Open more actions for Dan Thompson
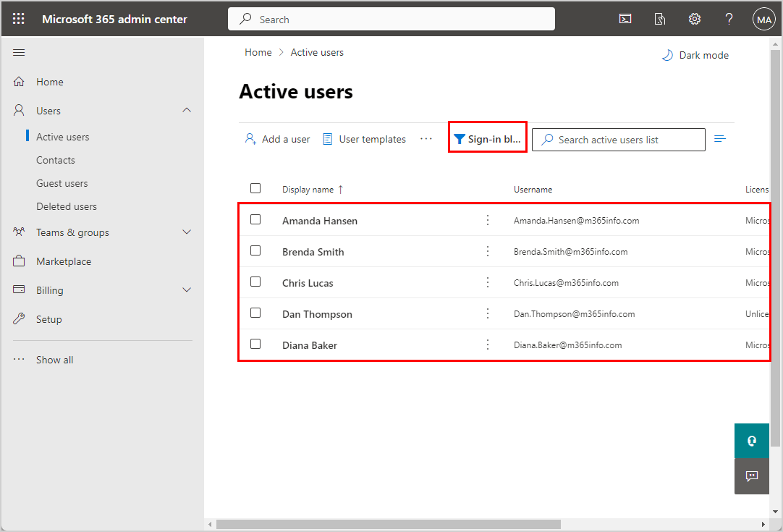 point(488,313)
